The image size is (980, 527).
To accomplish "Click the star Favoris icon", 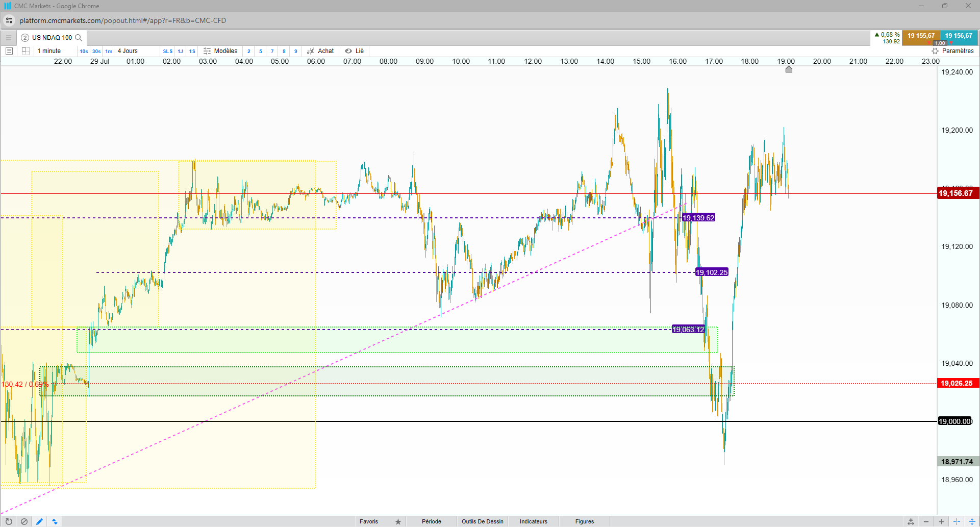I will tap(398, 521).
